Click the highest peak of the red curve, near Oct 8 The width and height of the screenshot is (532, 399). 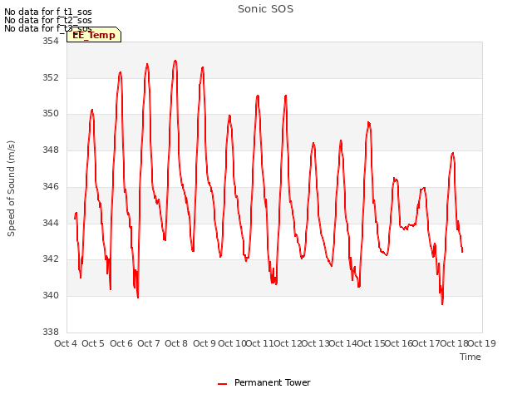(x=175, y=61)
